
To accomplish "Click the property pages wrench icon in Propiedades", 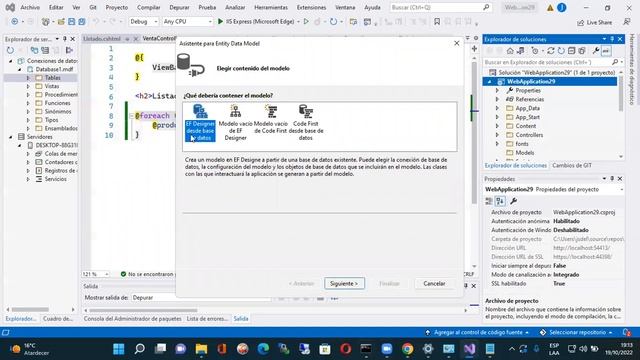I will click(x=513, y=201).
